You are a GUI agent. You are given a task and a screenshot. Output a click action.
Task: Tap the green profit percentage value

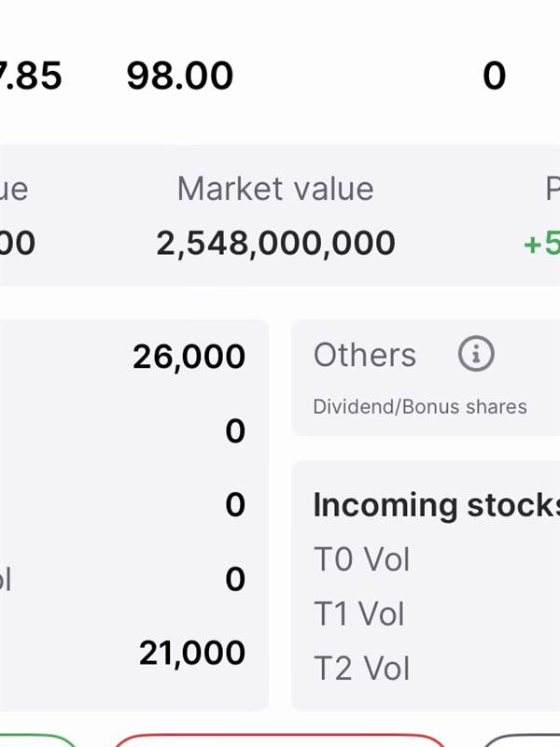click(541, 244)
